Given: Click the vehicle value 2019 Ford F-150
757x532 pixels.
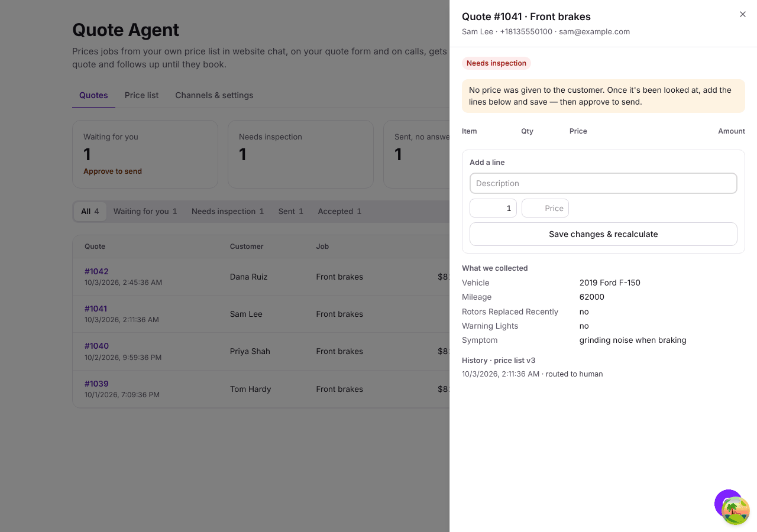Looking at the screenshot, I should tap(610, 283).
